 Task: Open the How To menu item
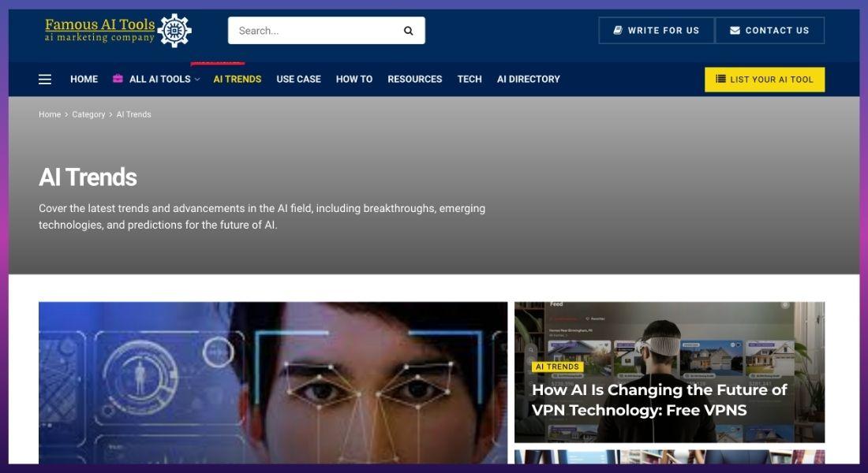point(354,80)
